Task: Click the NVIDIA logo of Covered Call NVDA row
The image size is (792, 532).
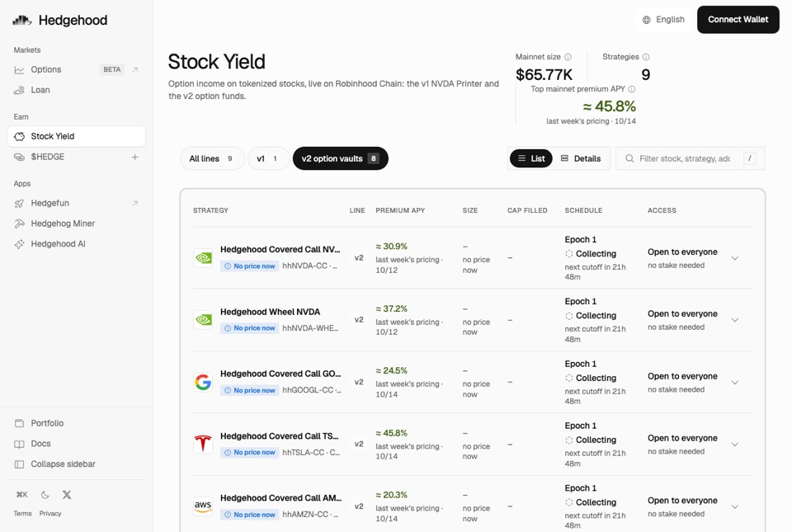Action: [204, 258]
